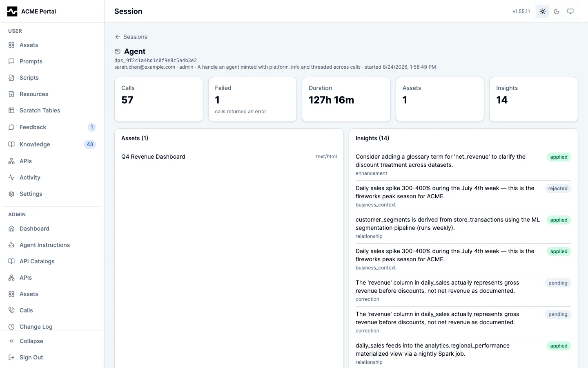Click the ACME Portal logo icon
This screenshot has width=588, height=368.
[12, 11]
